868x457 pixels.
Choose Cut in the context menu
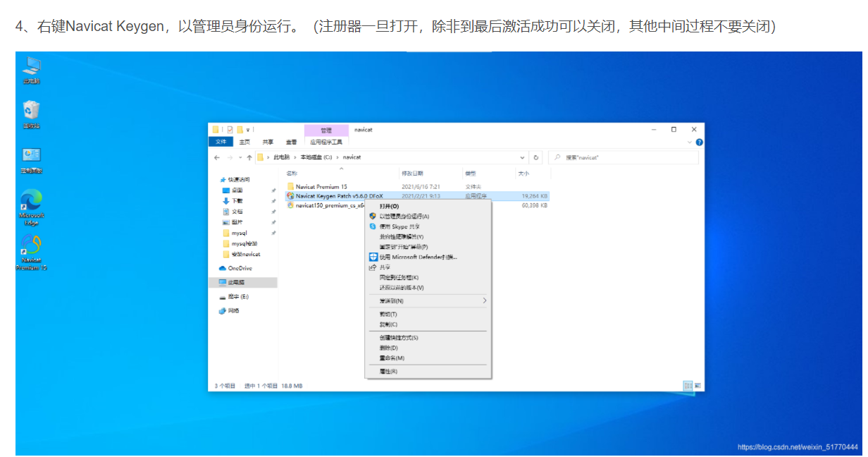[x=388, y=314]
